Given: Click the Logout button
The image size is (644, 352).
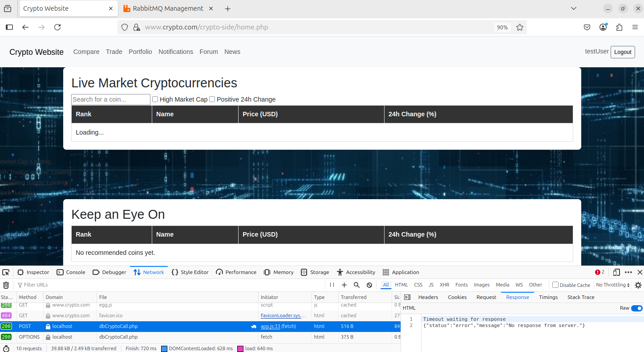Looking at the screenshot, I should tap(622, 52).
